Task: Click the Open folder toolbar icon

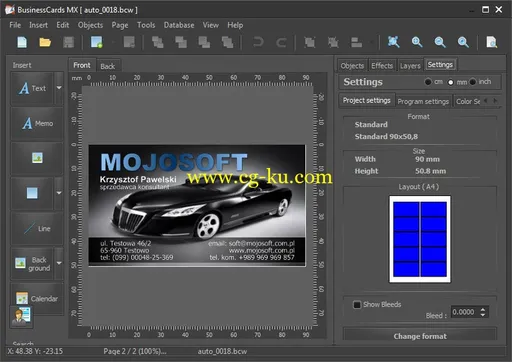Action: tap(45, 42)
